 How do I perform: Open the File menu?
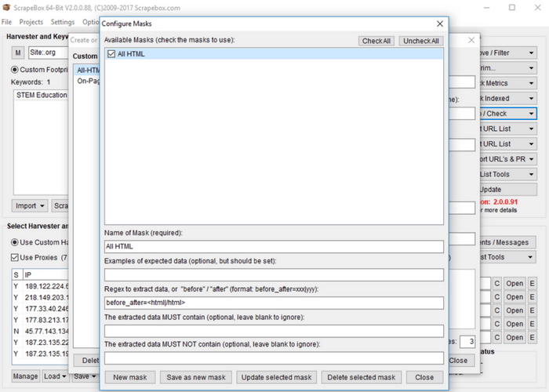pos(6,22)
